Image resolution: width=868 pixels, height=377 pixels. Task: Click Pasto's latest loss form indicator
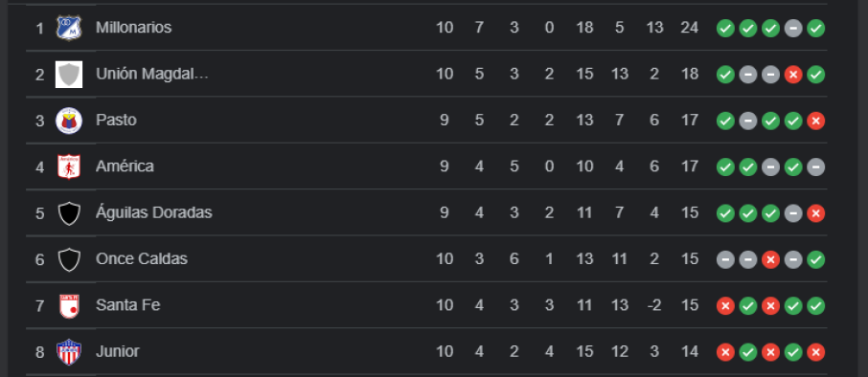tap(815, 122)
